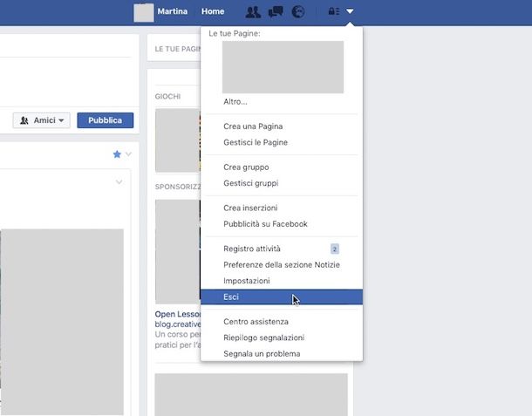Image resolution: width=532 pixels, height=416 pixels.
Task: Select Riepilogo segnalazioni
Action: pyautogui.click(x=263, y=338)
